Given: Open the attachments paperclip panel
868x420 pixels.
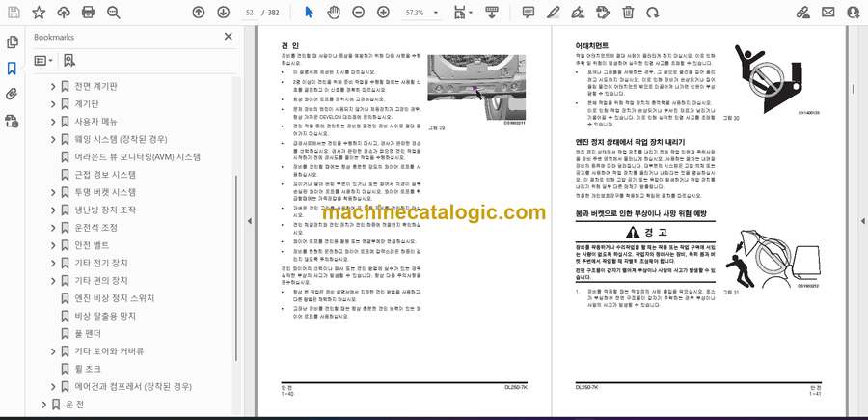Looking at the screenshot, I should click(12, 95).
